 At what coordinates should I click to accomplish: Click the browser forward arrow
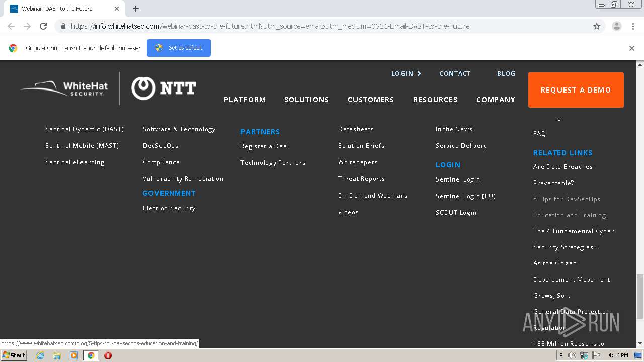coord(27,26)
